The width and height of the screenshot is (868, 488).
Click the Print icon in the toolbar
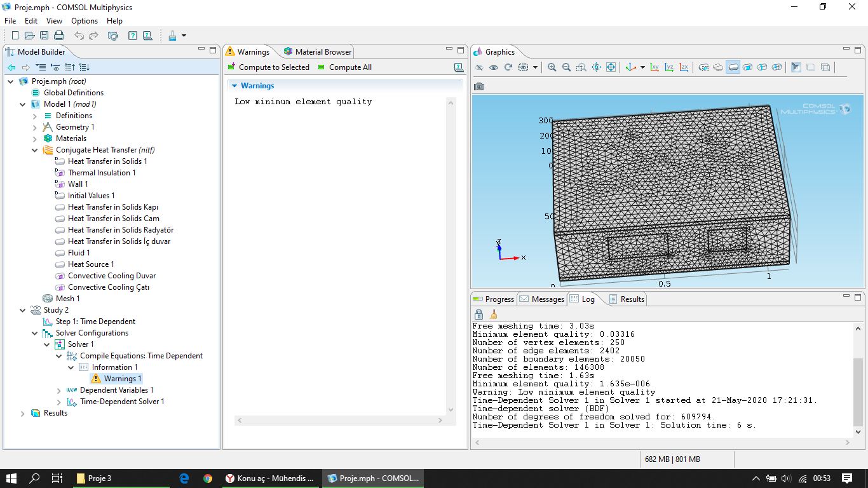(59, 36)
